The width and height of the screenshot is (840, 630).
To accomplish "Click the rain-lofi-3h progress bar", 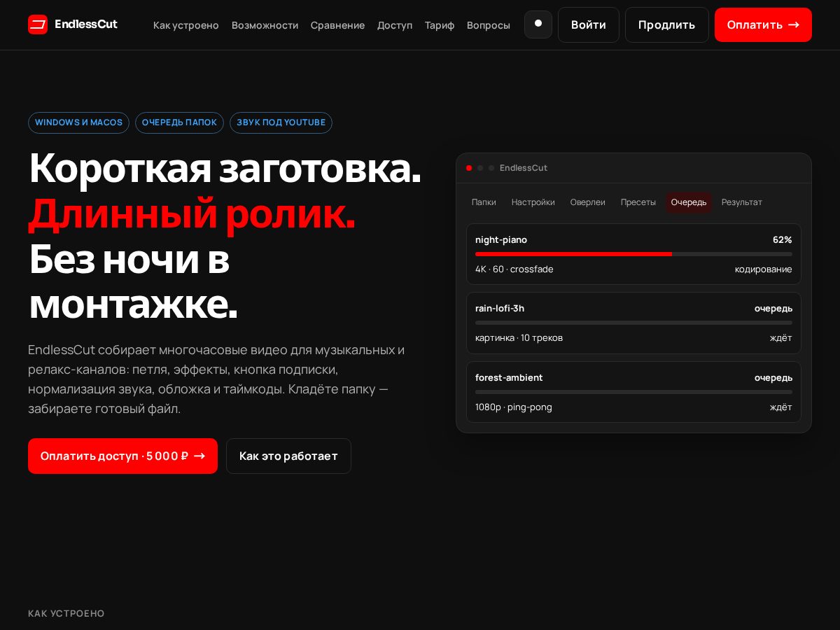I will [633, 323].
